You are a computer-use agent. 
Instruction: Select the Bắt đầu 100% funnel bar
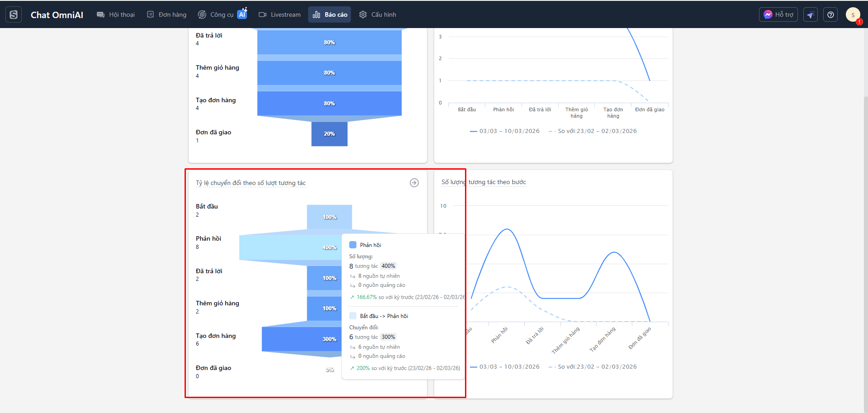(x=329, y=217)
